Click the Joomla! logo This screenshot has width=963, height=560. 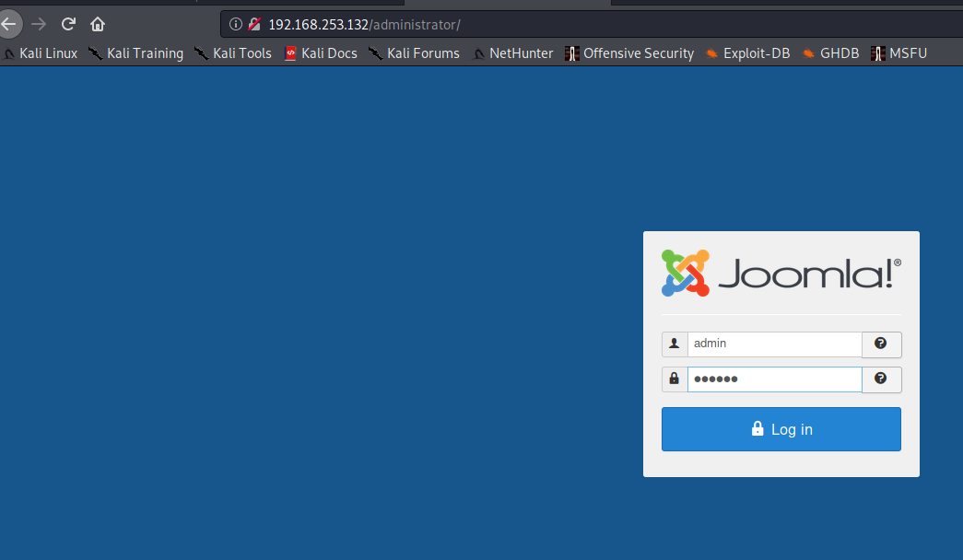781,274
